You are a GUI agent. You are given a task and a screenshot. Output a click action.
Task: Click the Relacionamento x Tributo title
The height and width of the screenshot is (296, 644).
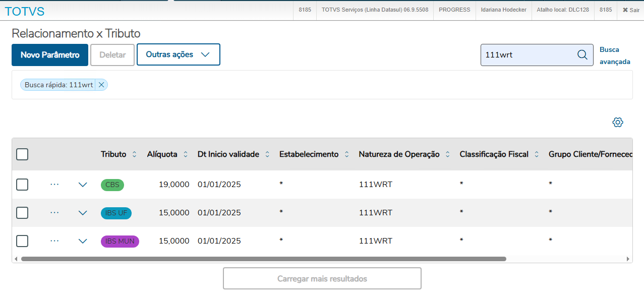pos(76,33)
